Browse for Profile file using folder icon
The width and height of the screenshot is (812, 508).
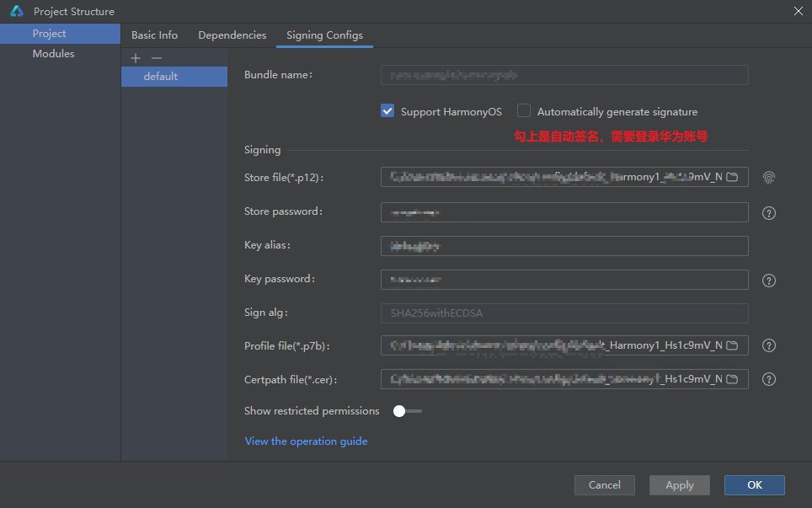(732, 345)
